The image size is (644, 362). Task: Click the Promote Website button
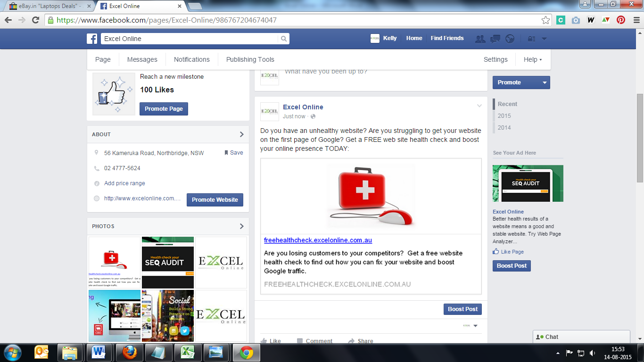215,200
